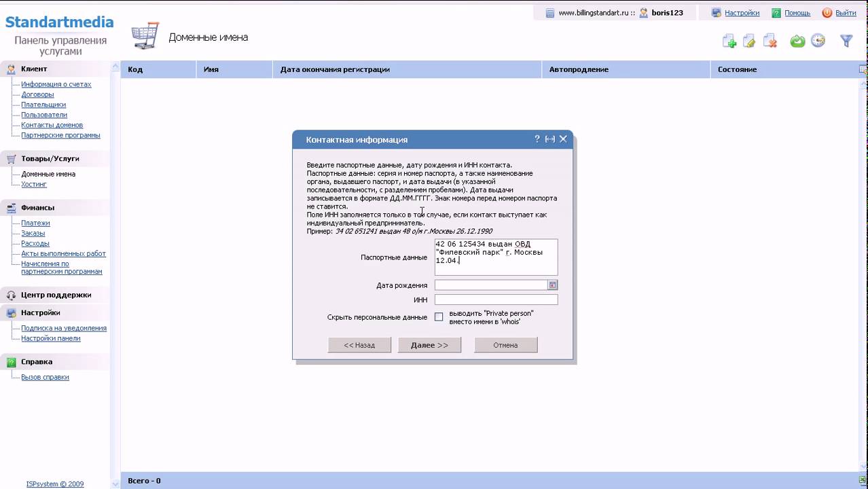Open Партнерские программы in the sidebar
Viewport: 868px width, 489px height.
[x=60, y=135]
